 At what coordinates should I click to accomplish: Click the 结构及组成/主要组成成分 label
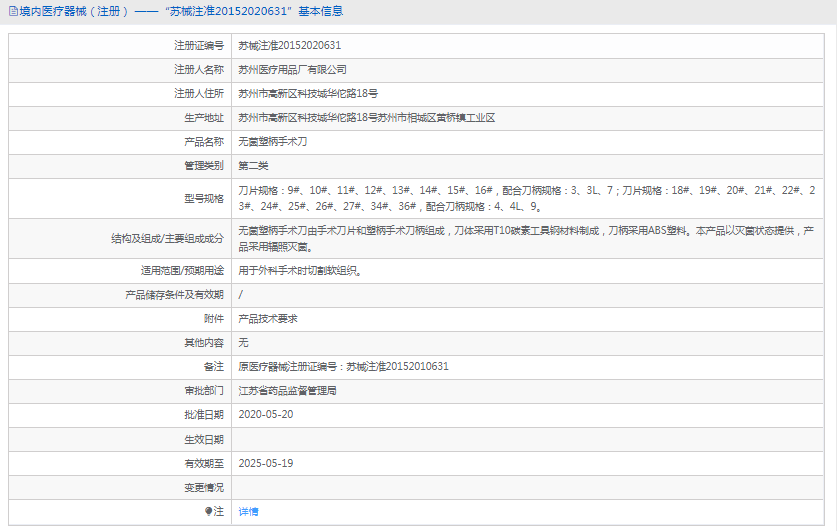click(x=167, y=239)
